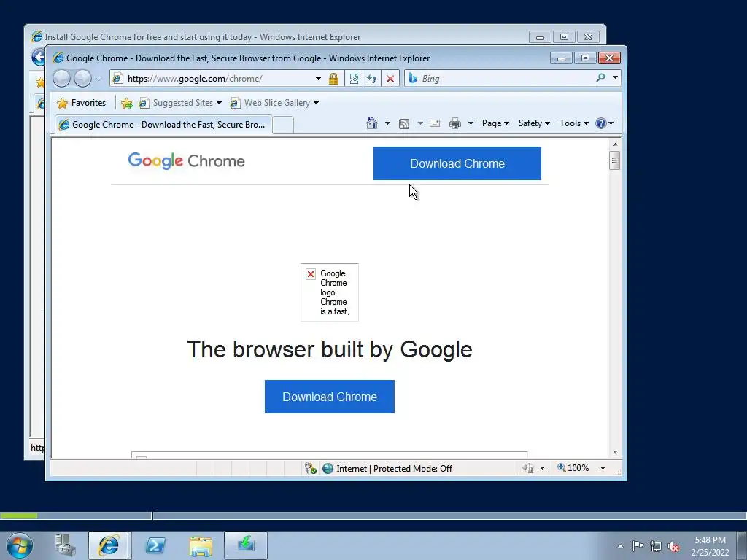Click the Read Mail envelope icon

435,123
